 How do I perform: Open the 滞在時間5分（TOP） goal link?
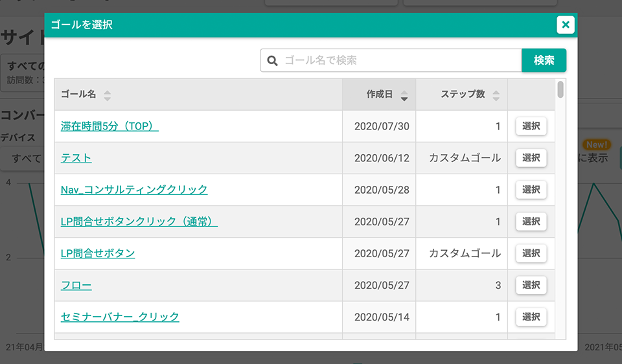coord(109,126)
